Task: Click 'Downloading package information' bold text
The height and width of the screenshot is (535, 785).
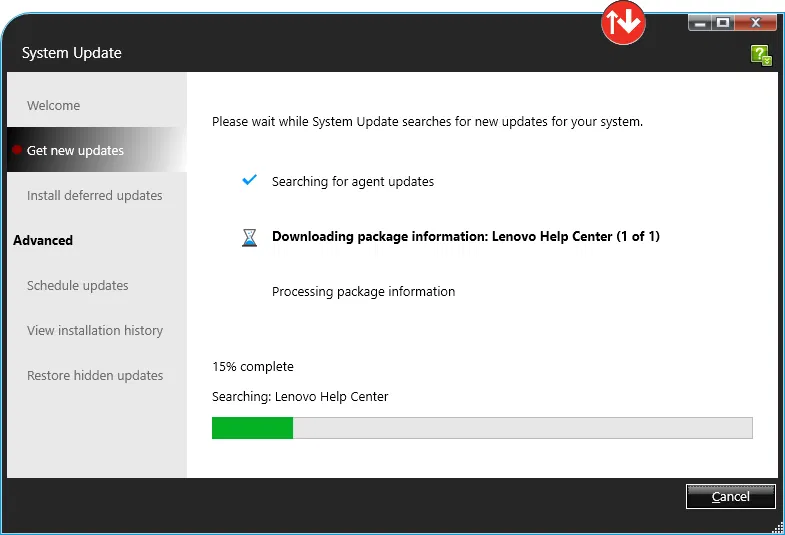Action: pos(466,236)
